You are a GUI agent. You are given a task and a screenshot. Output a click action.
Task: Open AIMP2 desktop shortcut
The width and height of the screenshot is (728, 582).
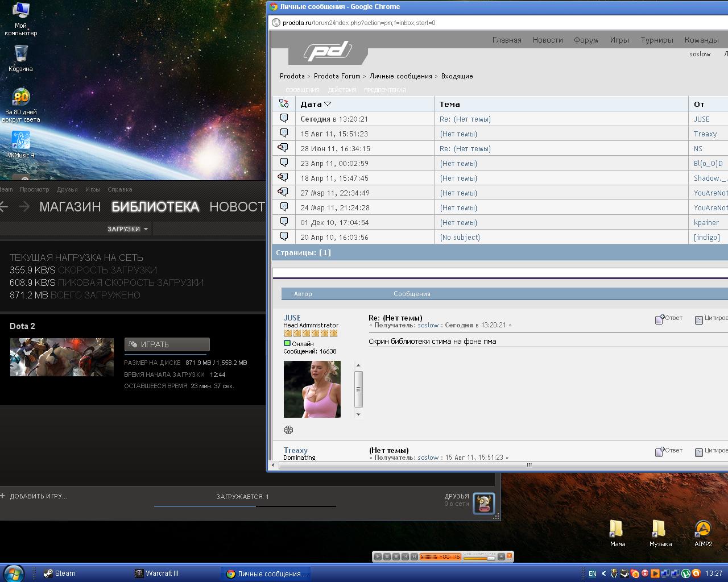(x=703, y=533)
